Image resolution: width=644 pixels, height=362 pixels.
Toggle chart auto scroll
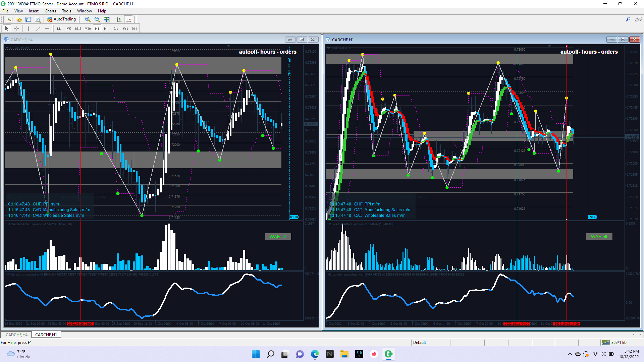coord(119,19)
